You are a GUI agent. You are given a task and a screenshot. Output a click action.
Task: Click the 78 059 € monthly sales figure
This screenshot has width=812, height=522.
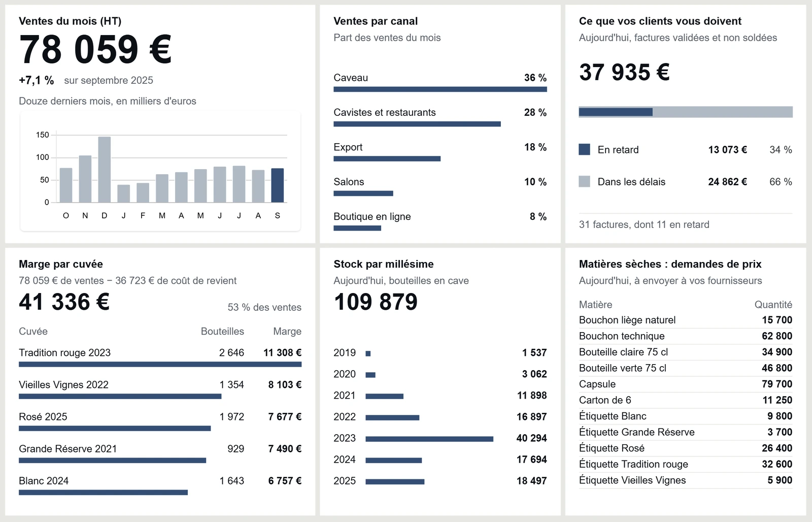tap(95, 50)
